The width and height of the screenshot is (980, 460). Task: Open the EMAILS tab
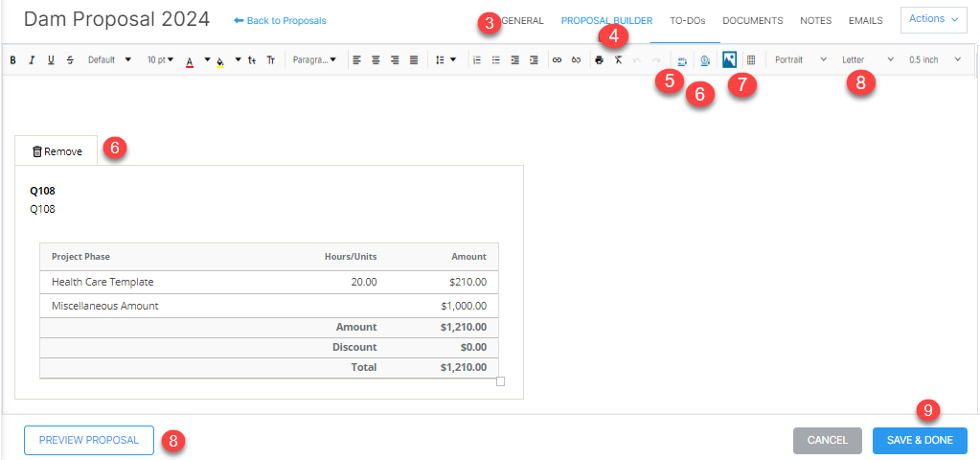866,21
